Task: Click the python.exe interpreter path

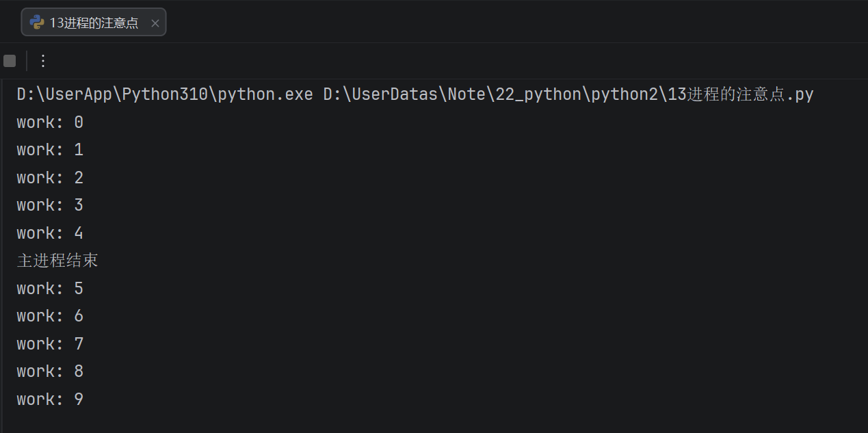Action: click(164, 94)
